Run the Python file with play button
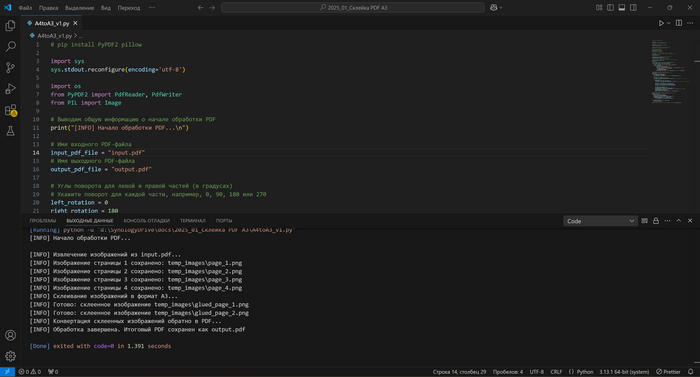 (661, 23)
